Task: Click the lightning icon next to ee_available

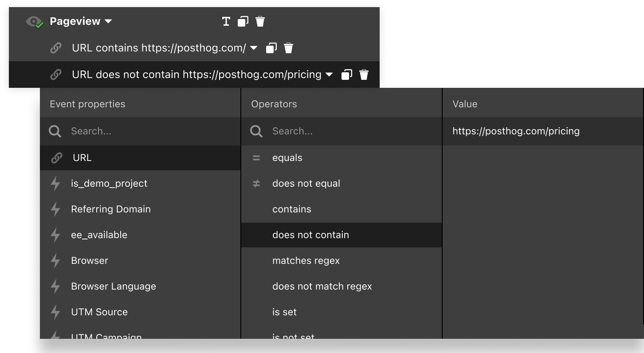Action: 55,235
